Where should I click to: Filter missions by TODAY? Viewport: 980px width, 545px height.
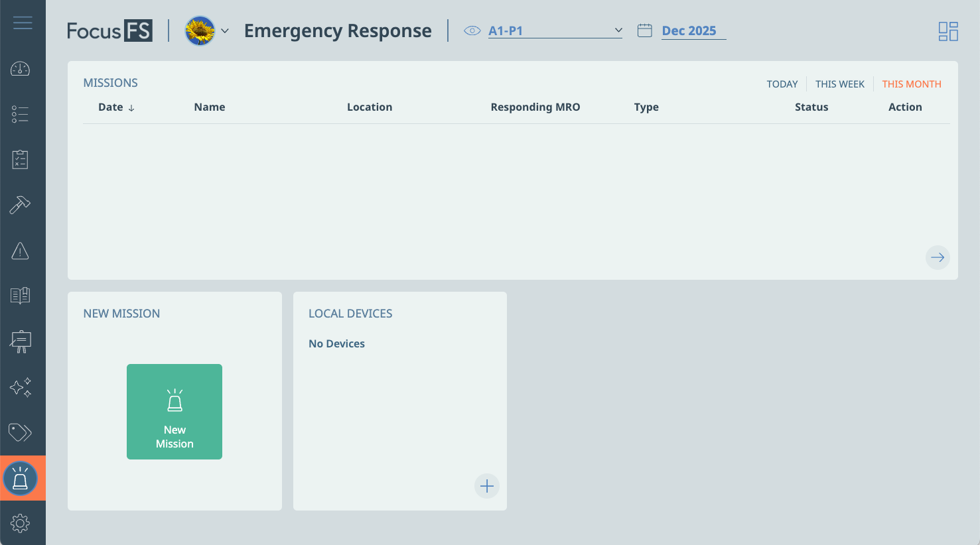[x=782, y=84]
